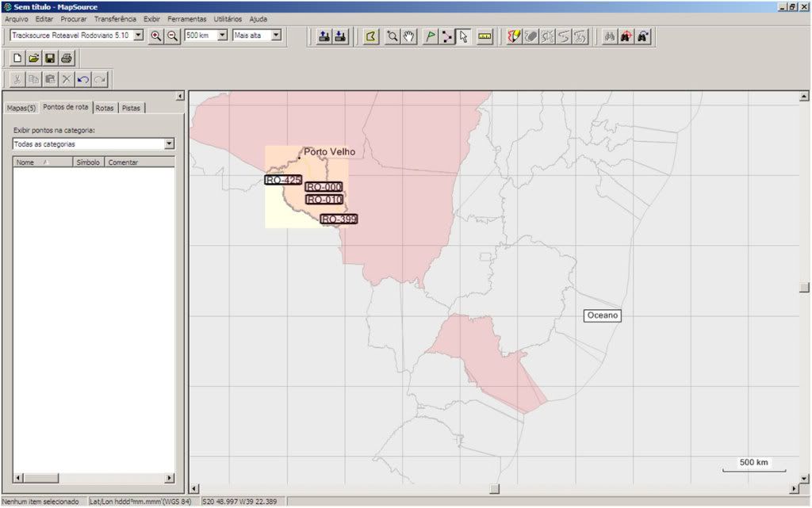
Task: Click the Cut scissors icon
Action: [x=17, y=80]
